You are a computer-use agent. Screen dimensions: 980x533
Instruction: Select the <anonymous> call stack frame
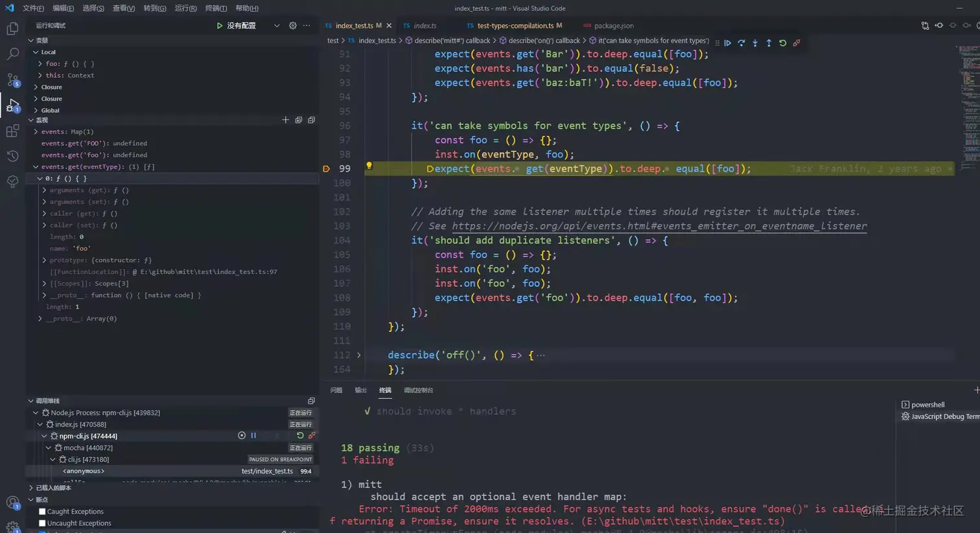172,471
